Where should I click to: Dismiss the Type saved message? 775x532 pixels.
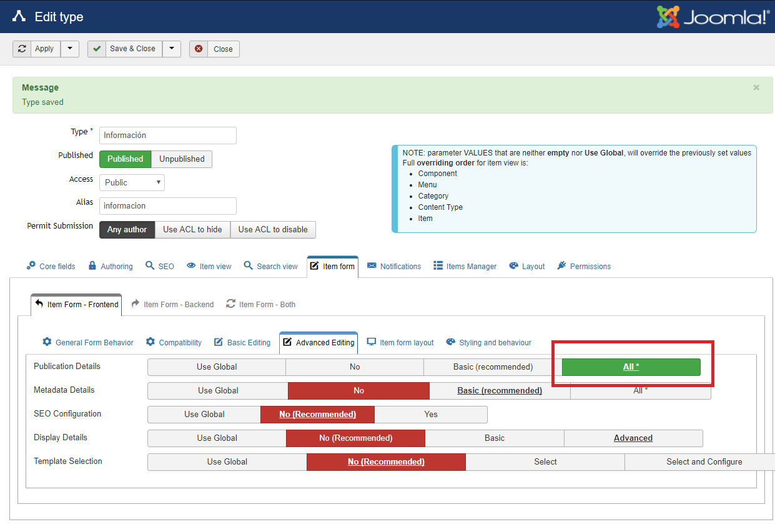pos(756,88)
